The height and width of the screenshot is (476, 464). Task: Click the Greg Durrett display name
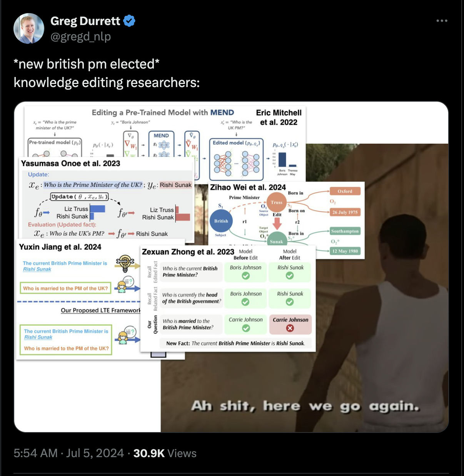(85, 21)
